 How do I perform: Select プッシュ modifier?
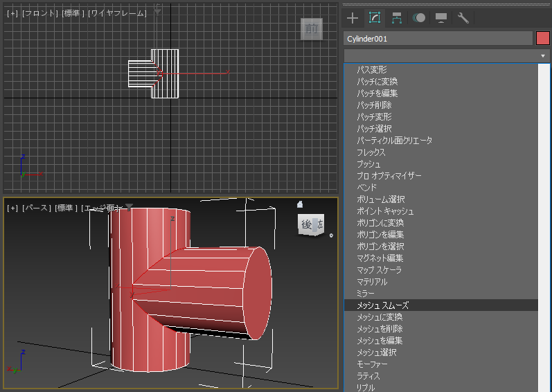coord(440,164)
